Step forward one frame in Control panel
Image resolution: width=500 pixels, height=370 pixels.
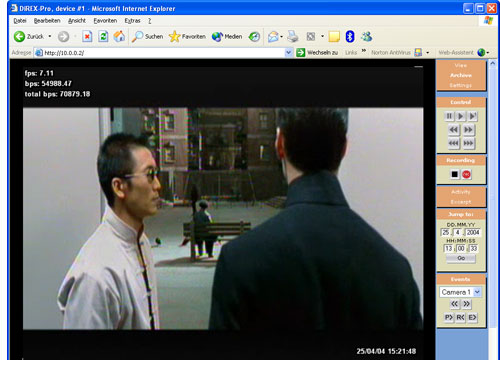pyautogui.click(x=473, y=116)
